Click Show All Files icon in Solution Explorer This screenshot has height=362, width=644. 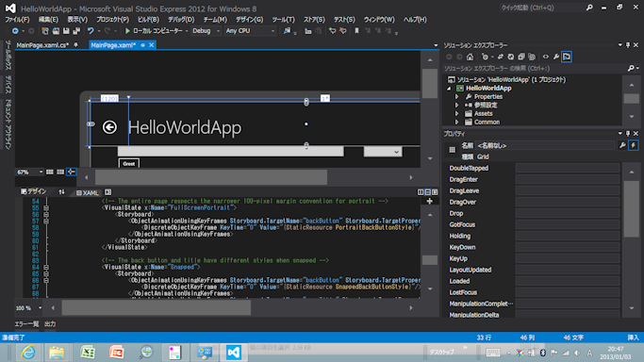pyautogui.click(x=532, y=57)
